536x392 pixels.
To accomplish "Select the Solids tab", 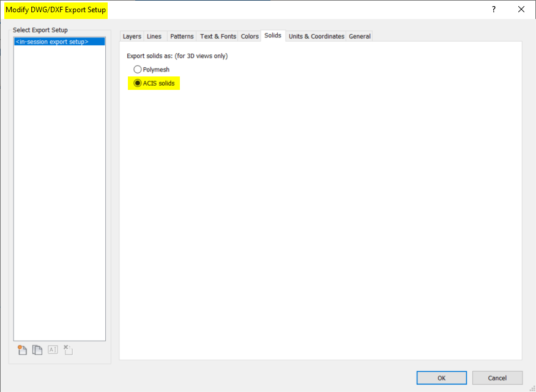I will tap(272, 35).
